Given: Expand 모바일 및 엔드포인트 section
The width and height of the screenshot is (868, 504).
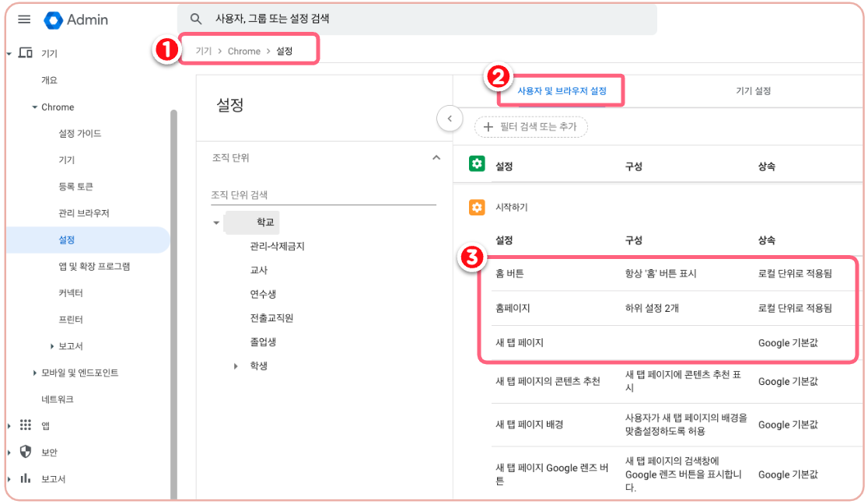Looking at the screenshot, I should (35, 373).
